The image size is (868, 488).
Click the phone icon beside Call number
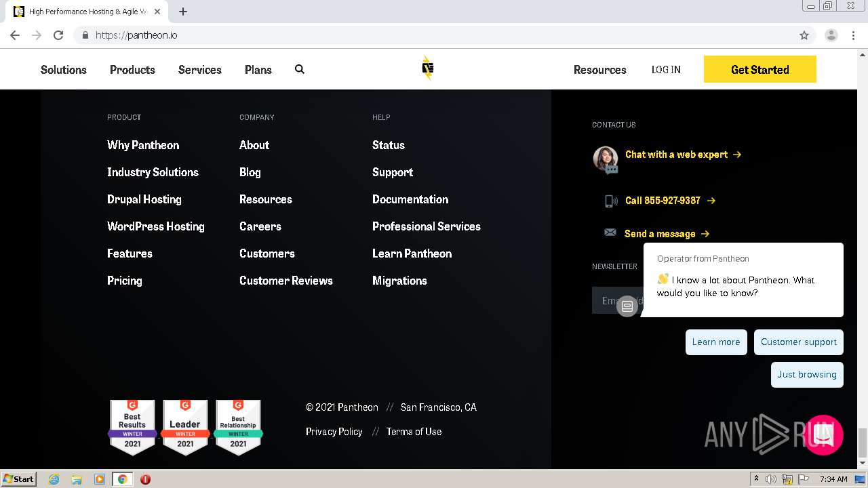611,201
